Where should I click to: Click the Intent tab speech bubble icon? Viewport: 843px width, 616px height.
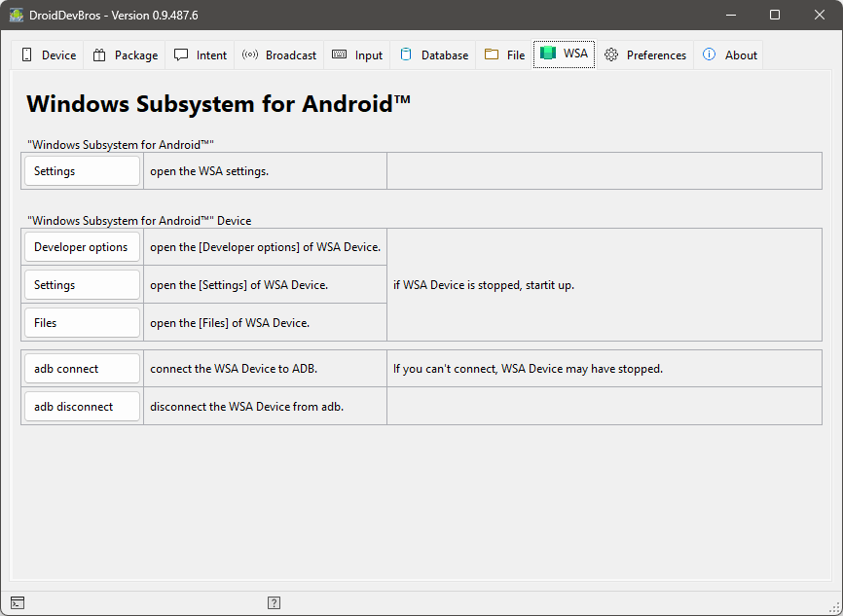click(x=181, y=55)
